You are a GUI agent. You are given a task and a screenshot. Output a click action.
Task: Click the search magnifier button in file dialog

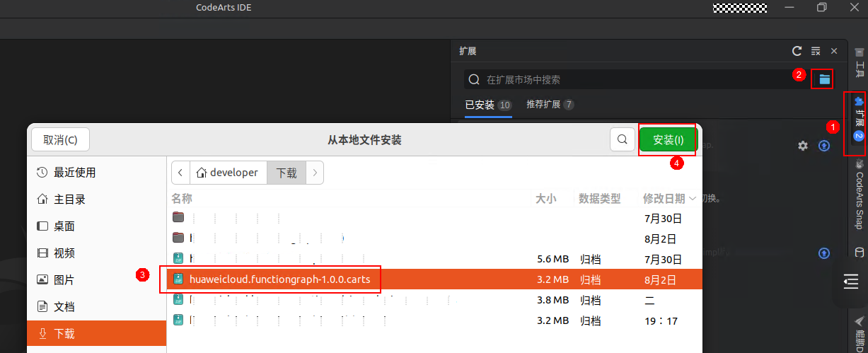click(x=622, y=139)
